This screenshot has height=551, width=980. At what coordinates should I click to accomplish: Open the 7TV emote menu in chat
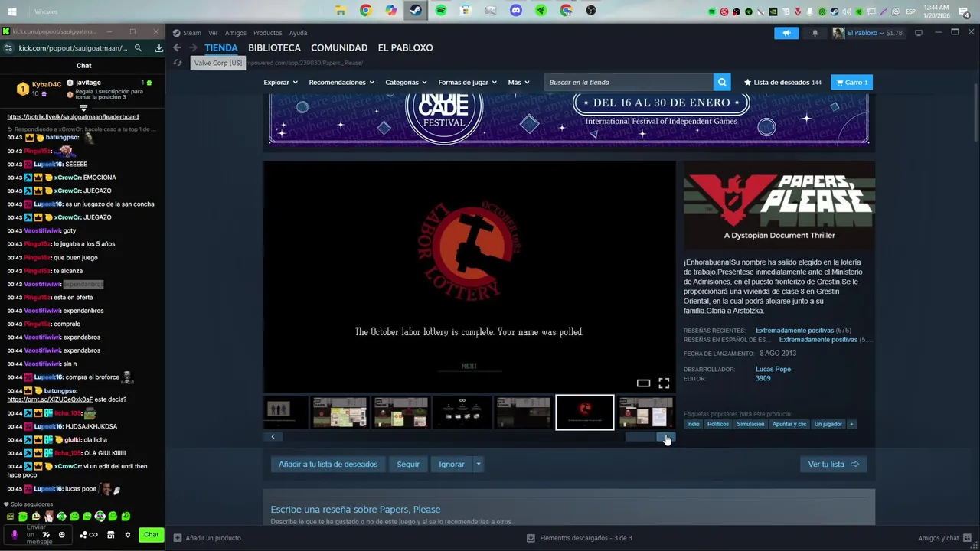click(x=46, y=535)
